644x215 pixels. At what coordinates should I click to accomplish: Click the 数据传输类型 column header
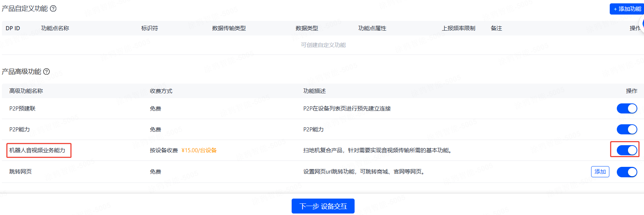(229, 28)
